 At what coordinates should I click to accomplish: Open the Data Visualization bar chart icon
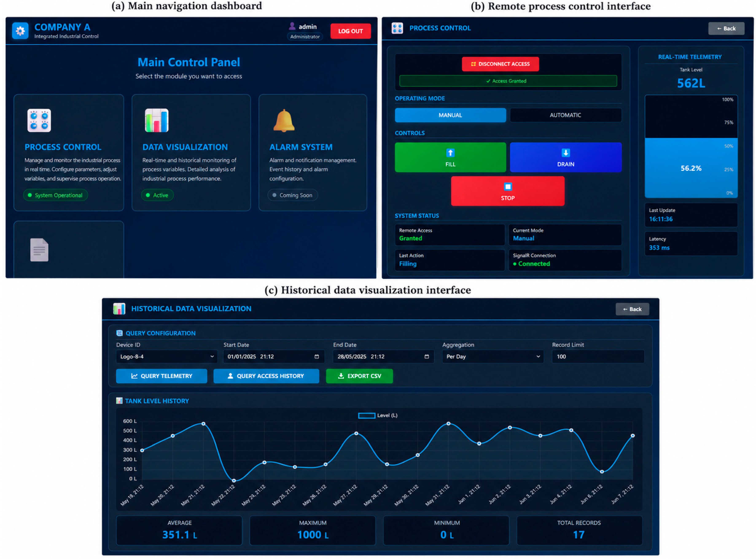point(156,120)
